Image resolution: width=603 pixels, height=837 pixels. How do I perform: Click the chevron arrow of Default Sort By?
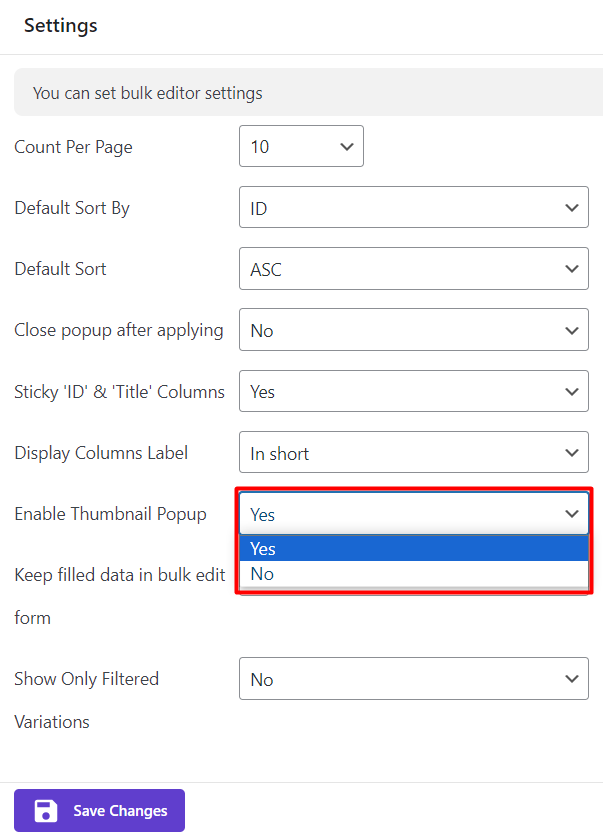pyautogui.click(x=572, y=208)
